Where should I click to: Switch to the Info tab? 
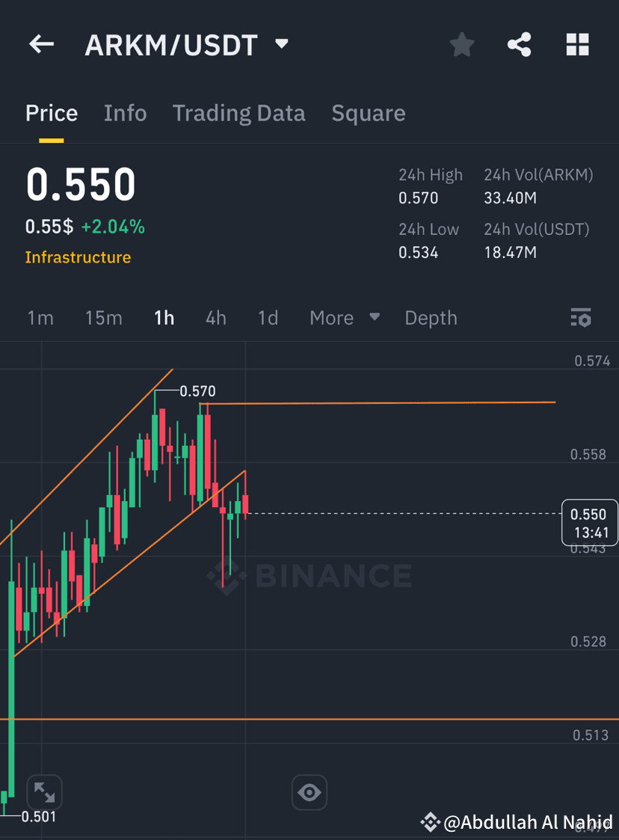point(126,114)
